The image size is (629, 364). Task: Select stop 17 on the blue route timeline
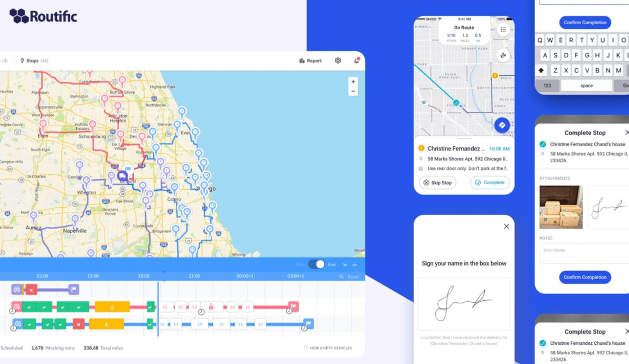point(260,324)
